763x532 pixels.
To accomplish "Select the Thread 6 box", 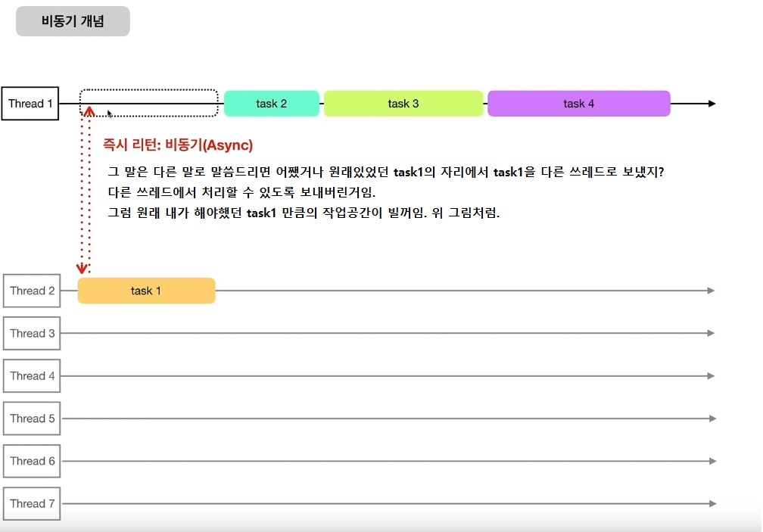I will click(32, 461).
